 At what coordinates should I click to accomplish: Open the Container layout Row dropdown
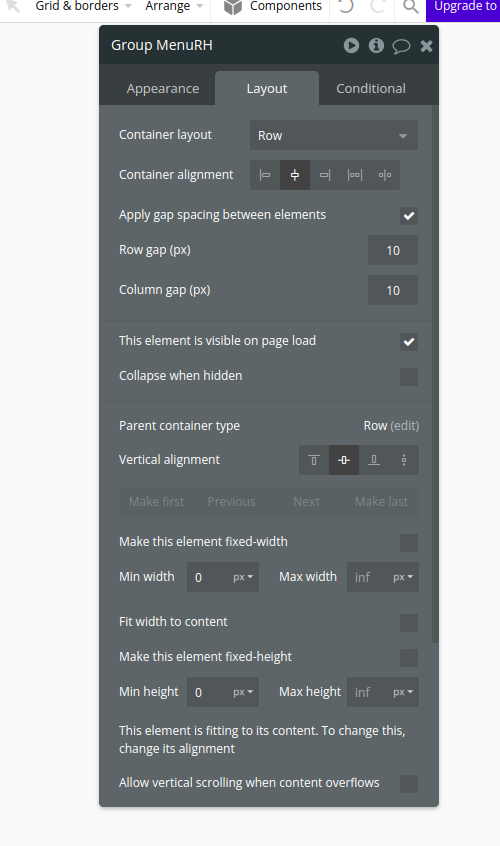[334, 135]
